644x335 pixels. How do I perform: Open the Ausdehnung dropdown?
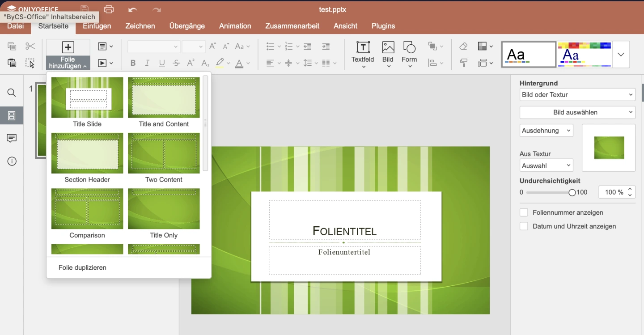[546, 131]
